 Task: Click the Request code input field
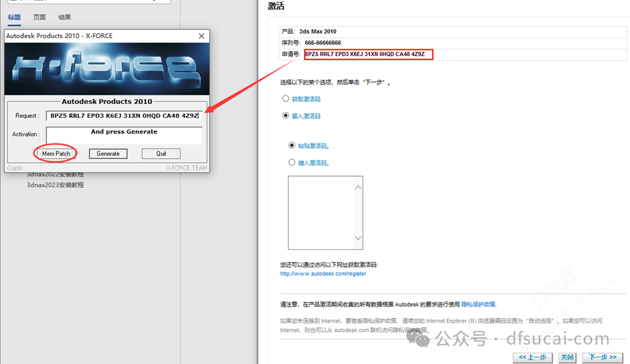124,116
